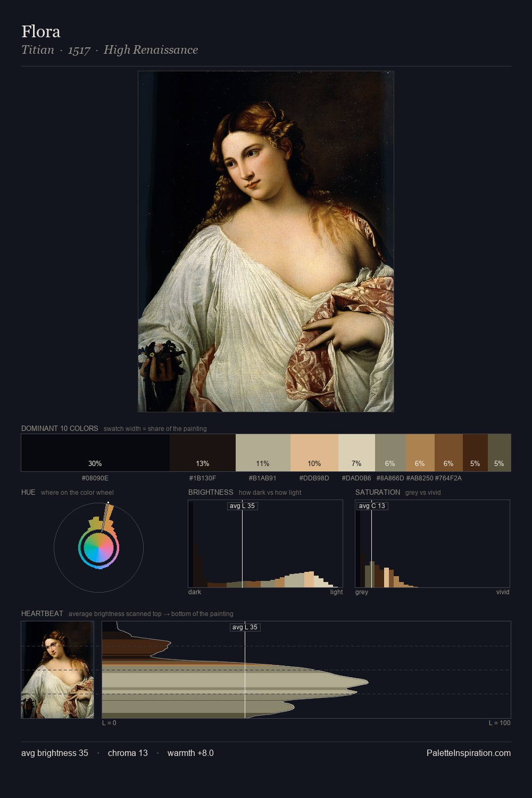Click the 'avg C 13' label in Saturation chart
Viewport: 532px width, 798px height.
coord(372,506)
